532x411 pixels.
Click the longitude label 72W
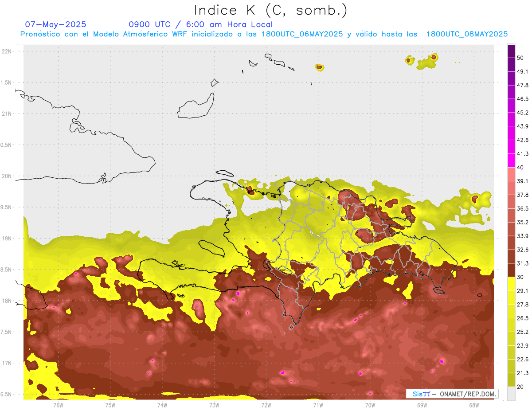point(266,405)
